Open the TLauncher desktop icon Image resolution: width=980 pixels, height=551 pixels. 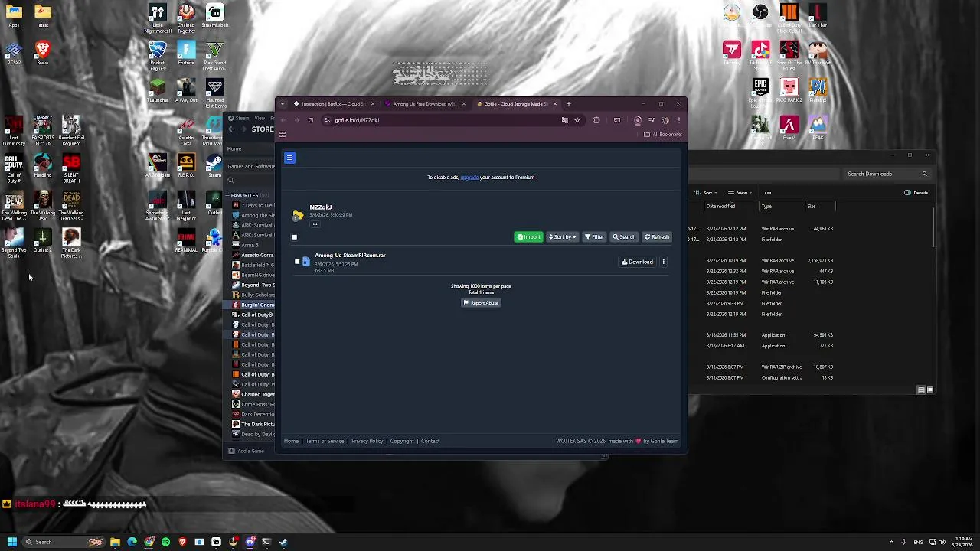pyautogui.click(x=157, y=90)
